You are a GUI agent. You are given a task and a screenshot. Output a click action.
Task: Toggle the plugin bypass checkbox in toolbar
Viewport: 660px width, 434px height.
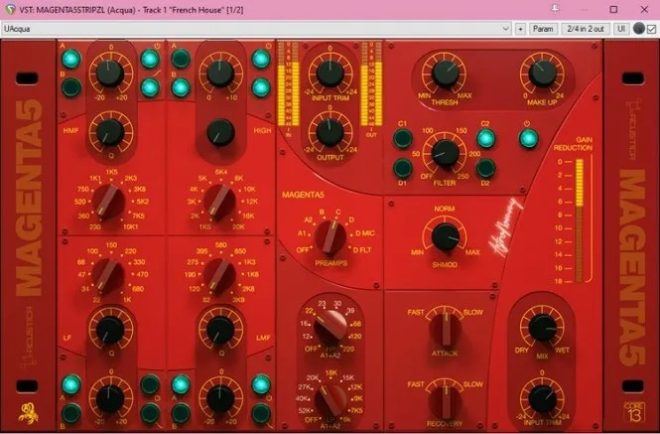pyautogui.click(x=652, y=29)
